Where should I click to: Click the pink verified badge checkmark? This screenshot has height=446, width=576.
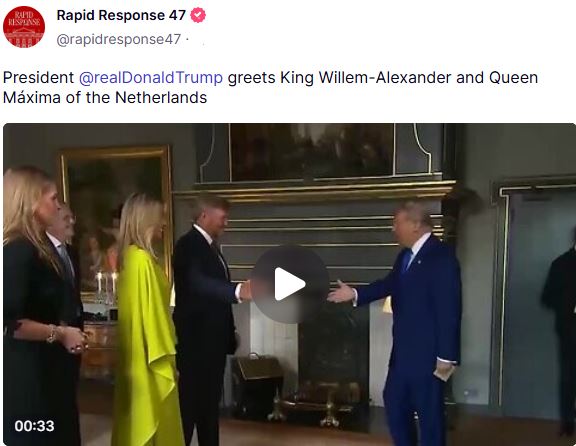pos(198,15)
